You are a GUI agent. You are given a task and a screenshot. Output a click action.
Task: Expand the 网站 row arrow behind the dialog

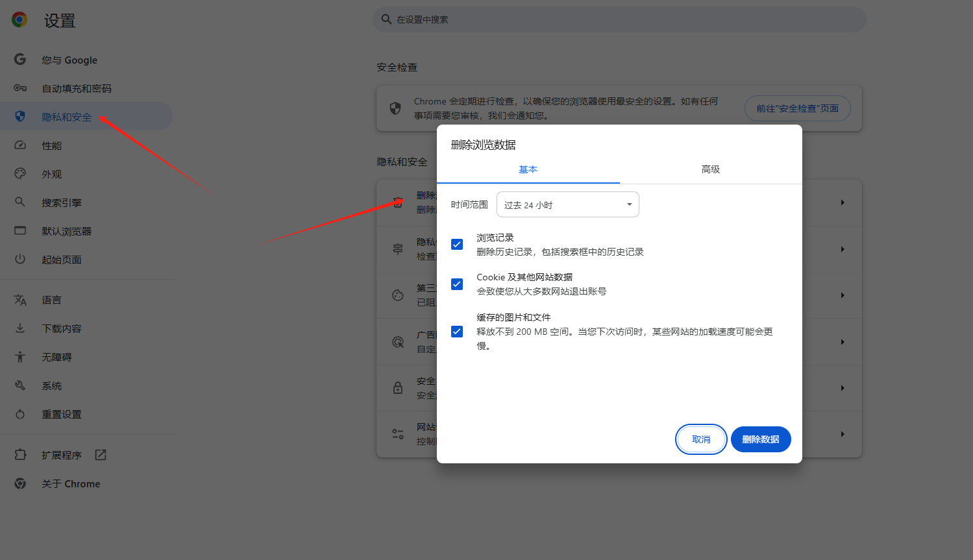(843, 434)
